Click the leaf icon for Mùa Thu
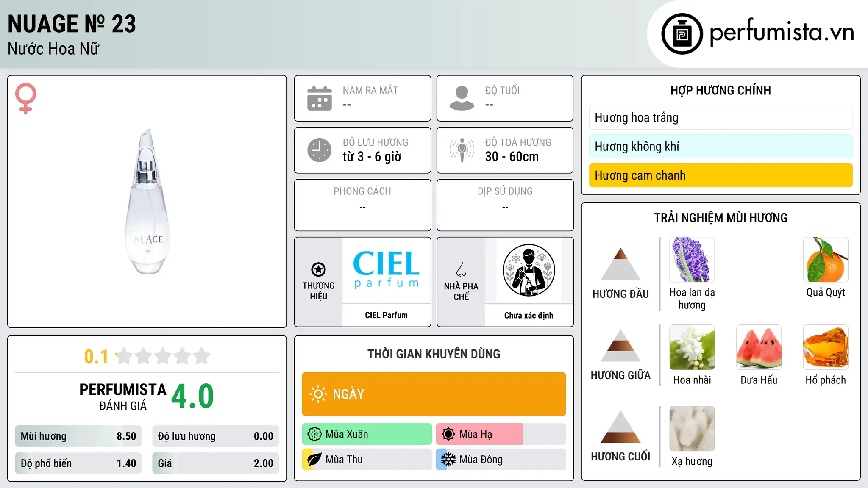The width and height of the screenshot is (868, 488). (x=314, y=460)
